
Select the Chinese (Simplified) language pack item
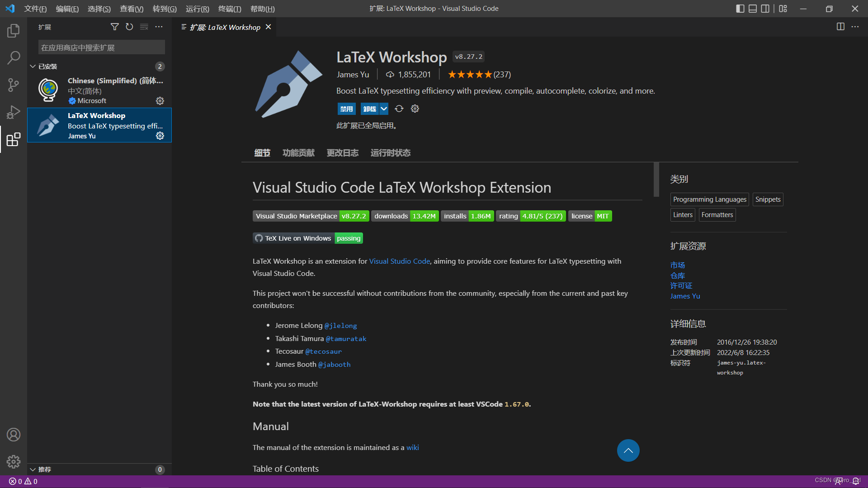click(x=99, y=90)
